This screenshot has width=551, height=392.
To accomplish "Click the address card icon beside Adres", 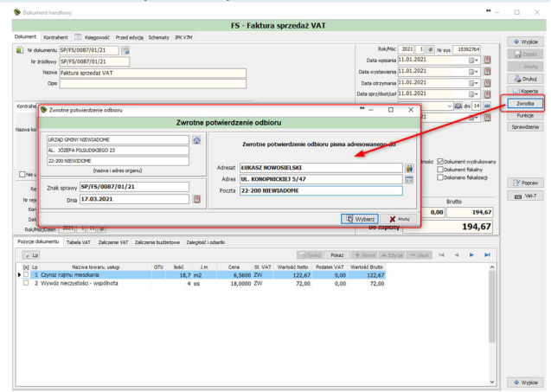I will (x=409, y=180).
